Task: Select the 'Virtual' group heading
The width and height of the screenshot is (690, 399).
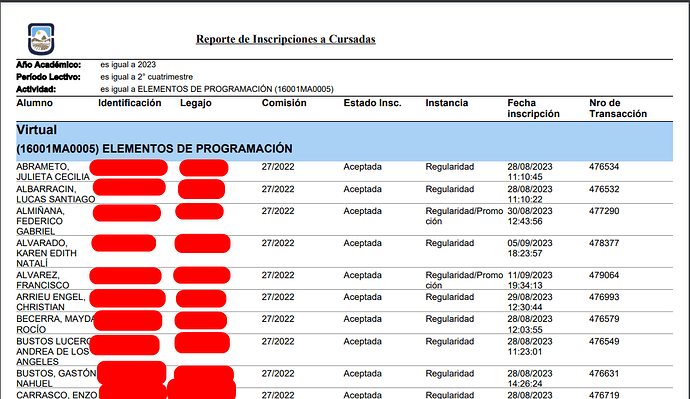Action: tap(37, 130)
